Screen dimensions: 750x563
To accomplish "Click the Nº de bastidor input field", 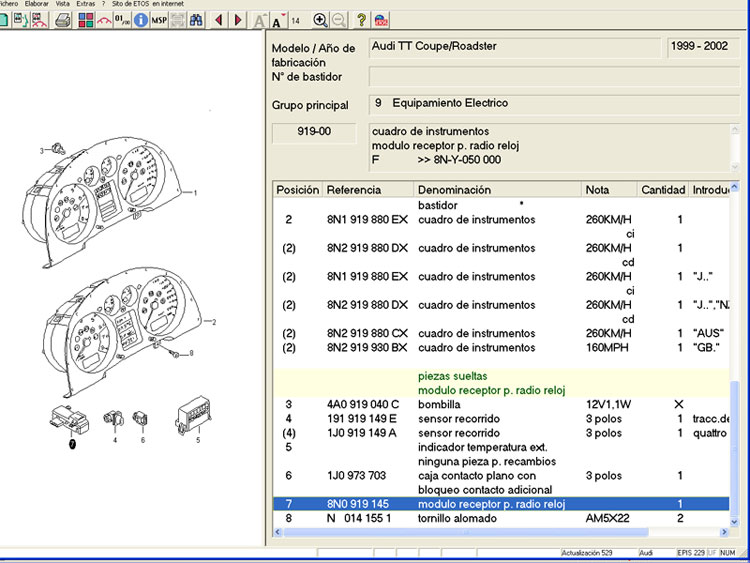I will tap(555, 77).
